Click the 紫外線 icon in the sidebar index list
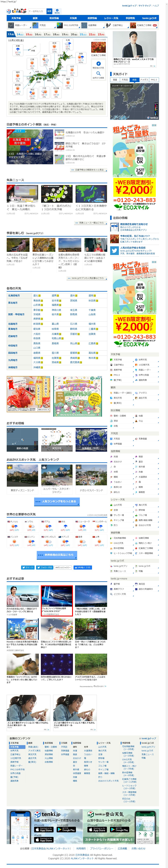The height and width of the screenshot is (868, 168). click(x=136, y=467)
